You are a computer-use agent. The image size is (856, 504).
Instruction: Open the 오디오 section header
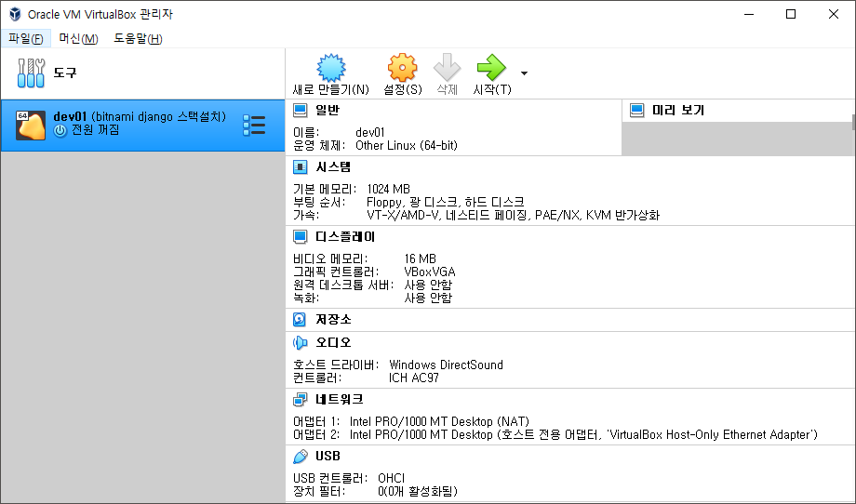(x=333, y=342)
